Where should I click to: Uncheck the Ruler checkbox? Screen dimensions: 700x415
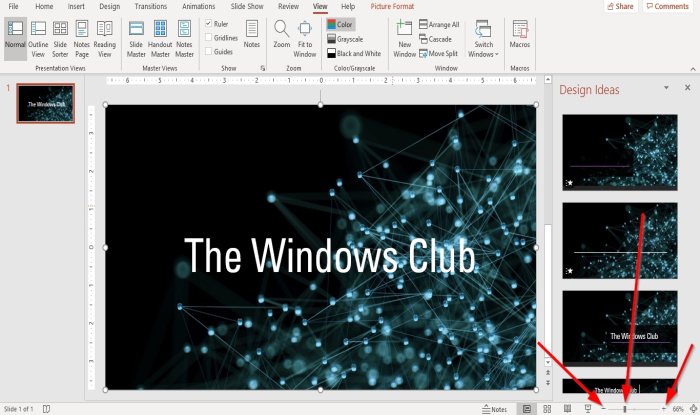coord(208,24)
